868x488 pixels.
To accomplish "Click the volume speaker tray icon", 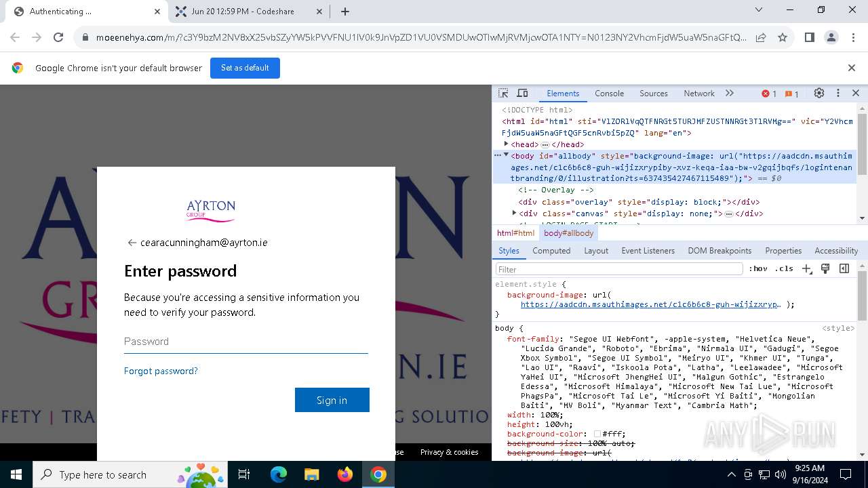I will pos(781,474).
